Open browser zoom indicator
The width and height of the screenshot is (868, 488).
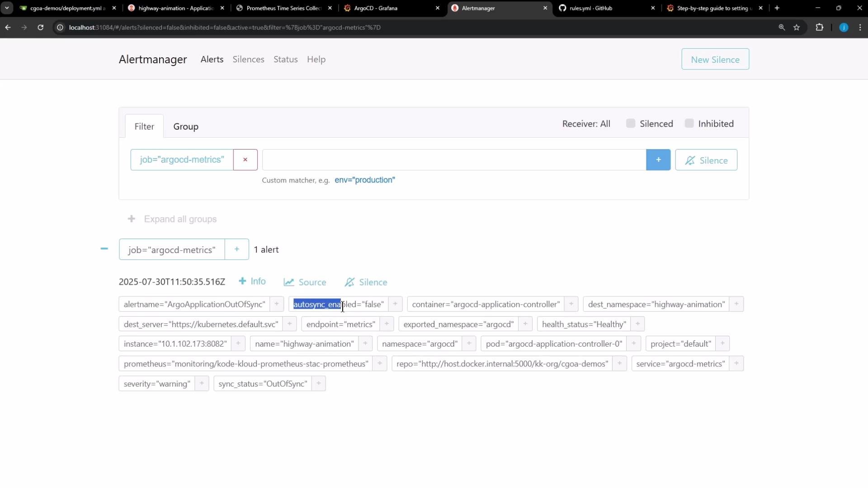(x=782, y=28)
